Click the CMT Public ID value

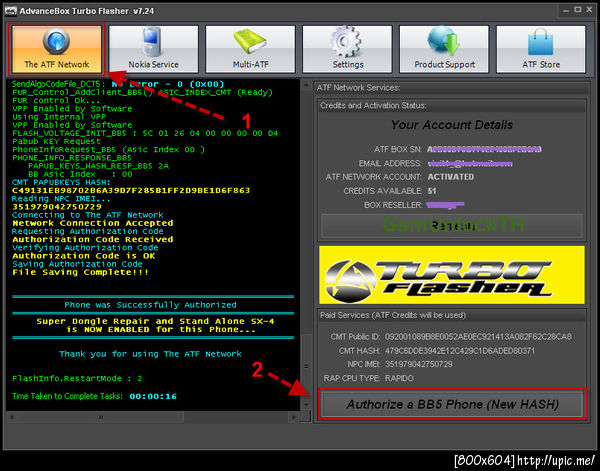[478, 337]
